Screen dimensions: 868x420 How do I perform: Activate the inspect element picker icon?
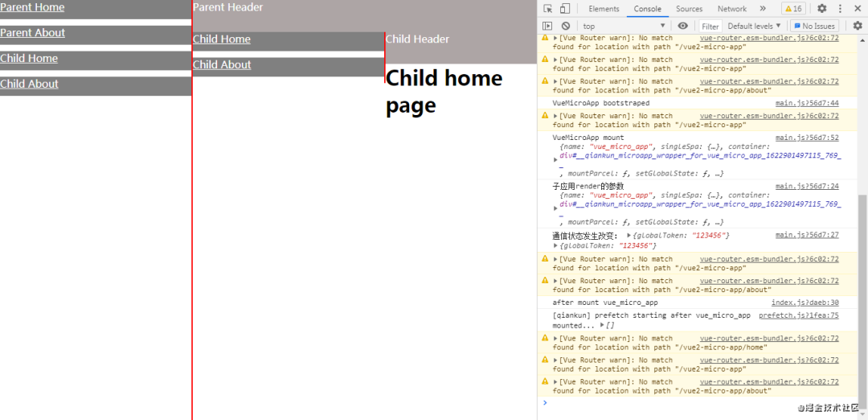pos(548,8)
